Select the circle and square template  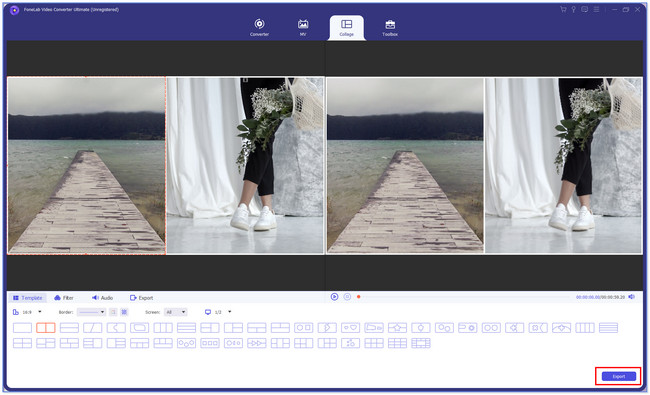[303, 328]
